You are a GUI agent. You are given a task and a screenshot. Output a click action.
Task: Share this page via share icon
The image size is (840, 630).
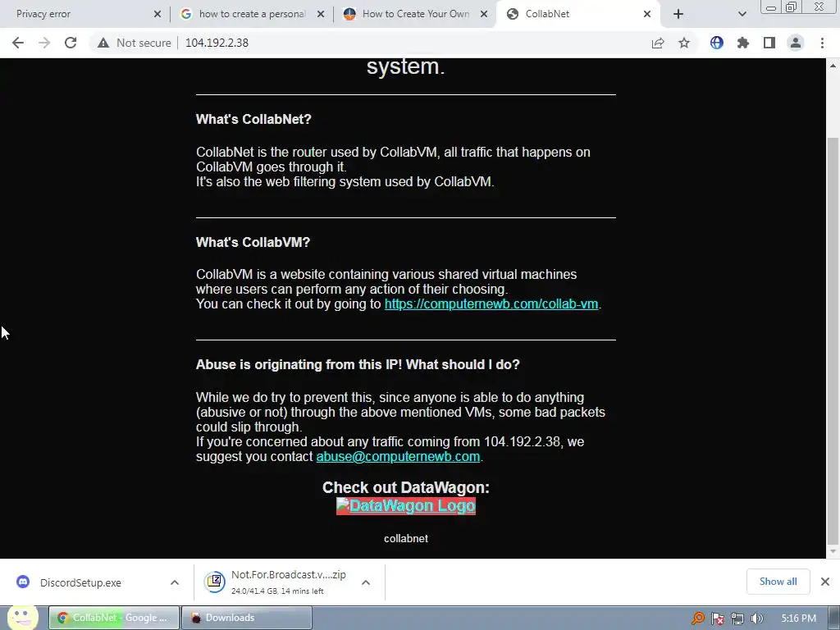(x=658, y=43)
